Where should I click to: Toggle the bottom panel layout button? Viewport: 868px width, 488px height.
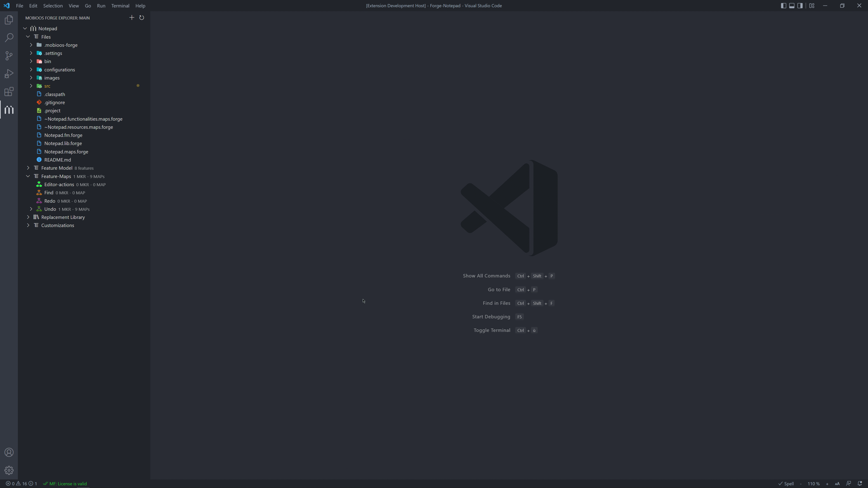coord(792,6)
